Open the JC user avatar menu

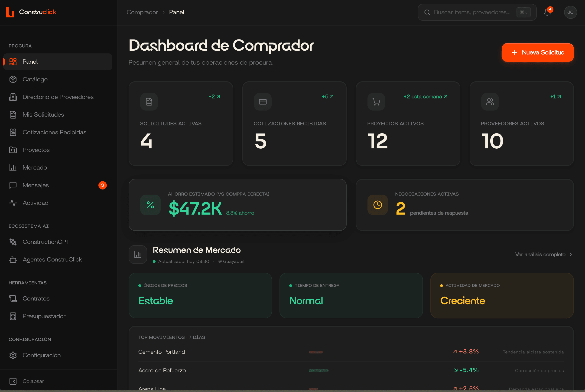tap(570, 12)
